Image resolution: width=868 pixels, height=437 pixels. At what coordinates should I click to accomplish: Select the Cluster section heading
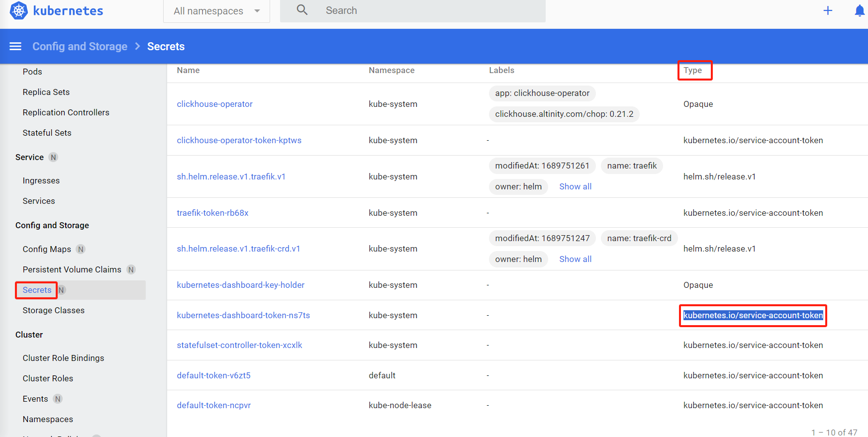click(29, 335)
